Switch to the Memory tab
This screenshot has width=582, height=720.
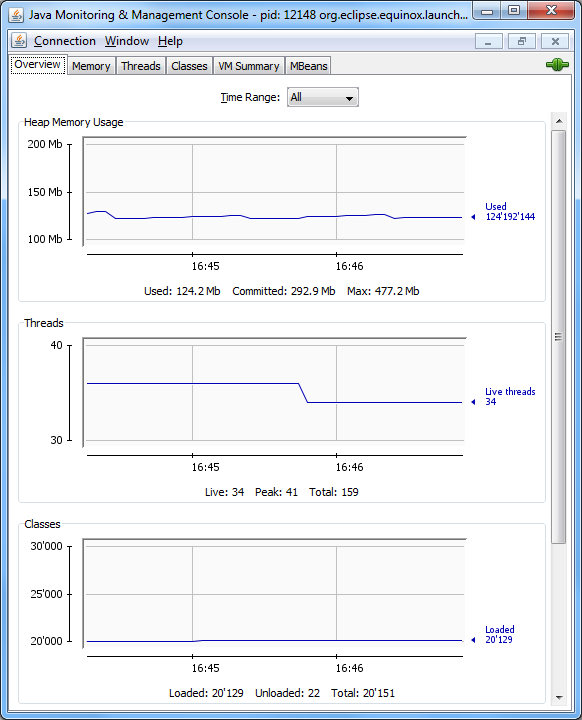coord(91,66)
